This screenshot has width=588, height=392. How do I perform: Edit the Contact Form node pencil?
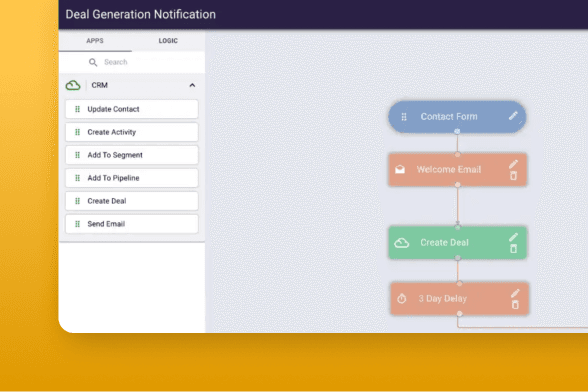513,116
